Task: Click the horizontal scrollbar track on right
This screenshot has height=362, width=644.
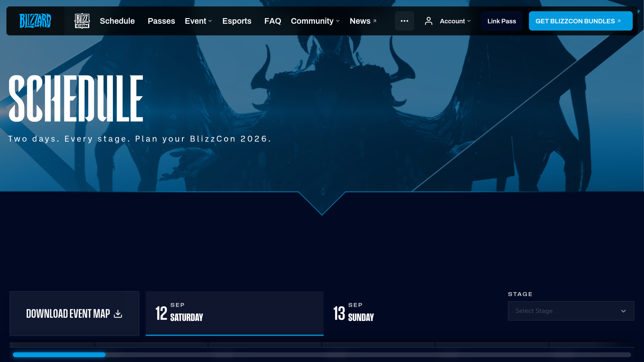Action: (368, 355)
